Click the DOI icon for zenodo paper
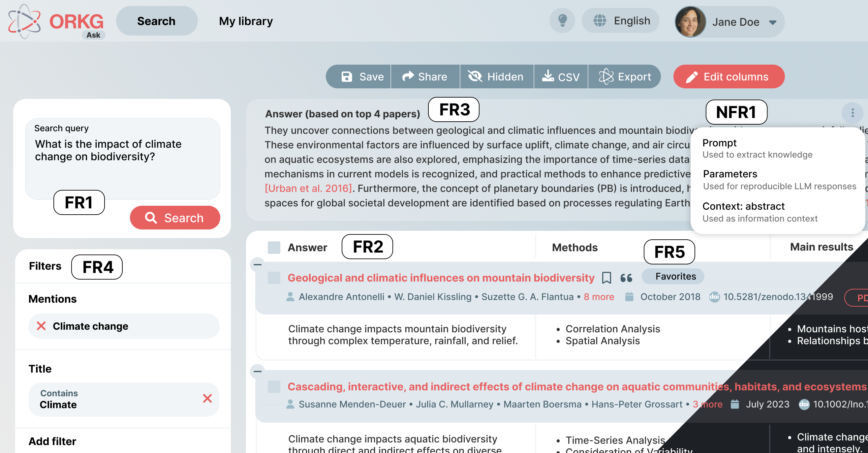This screenshot has height=453, width=868. 714,297
